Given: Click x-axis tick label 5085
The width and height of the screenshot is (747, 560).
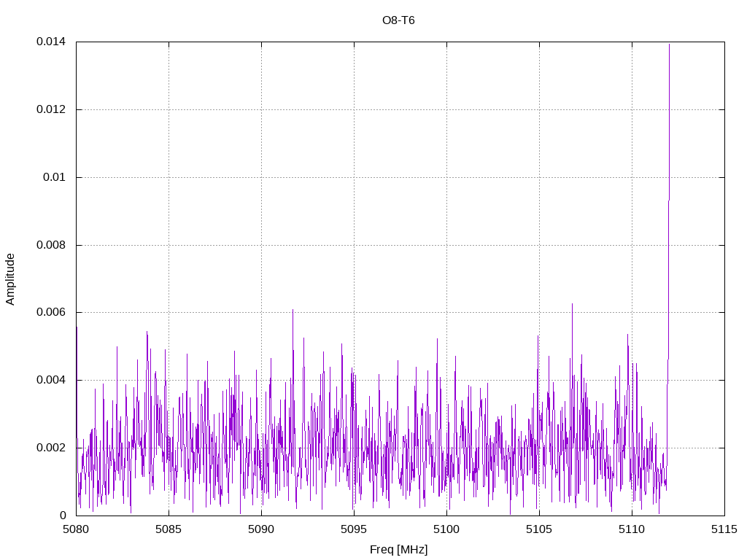Looking at the screenshot, I should point(169,529).
